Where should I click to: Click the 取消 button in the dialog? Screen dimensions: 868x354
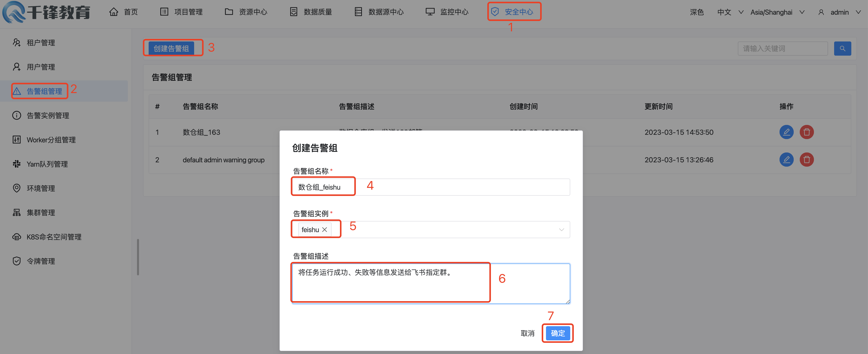[527, 333]
